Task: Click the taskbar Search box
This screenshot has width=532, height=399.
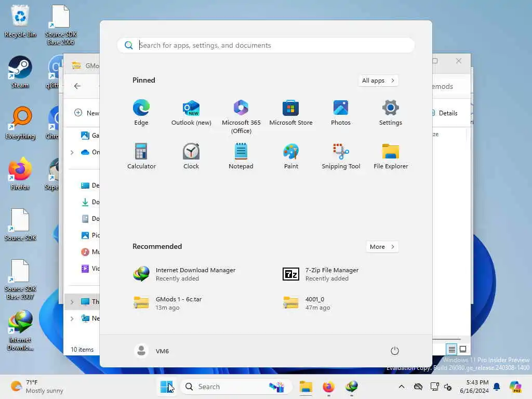Action: [x=236, y=387]
